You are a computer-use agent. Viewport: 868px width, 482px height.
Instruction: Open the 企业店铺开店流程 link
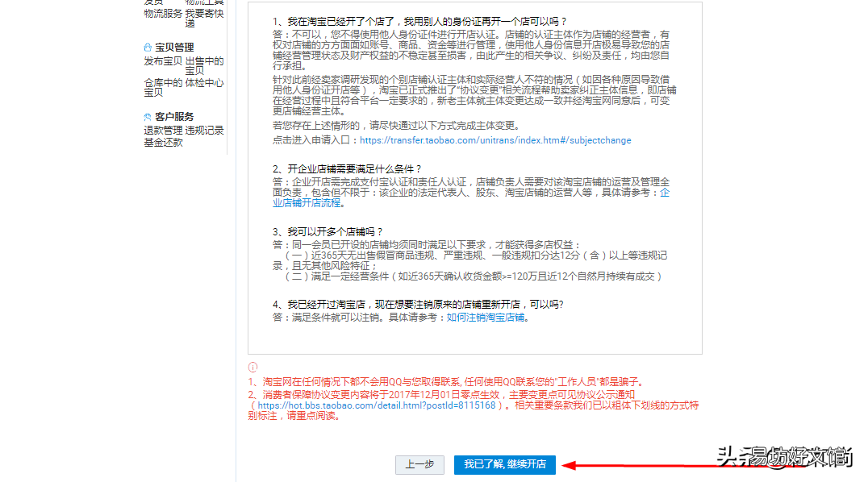pyautogui.click(x=470, y=197)
